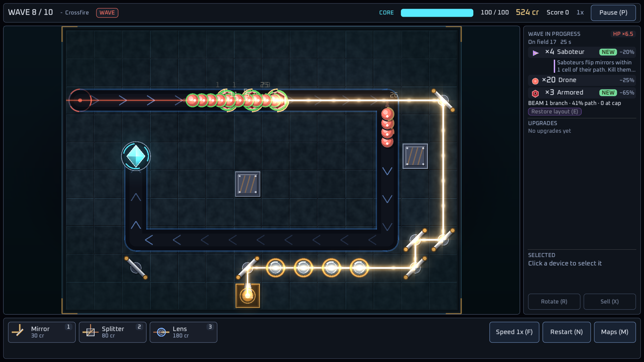Restart the level with Restart (N)
The height and width of the screenshot is (362, 644).
coord(566,332)
